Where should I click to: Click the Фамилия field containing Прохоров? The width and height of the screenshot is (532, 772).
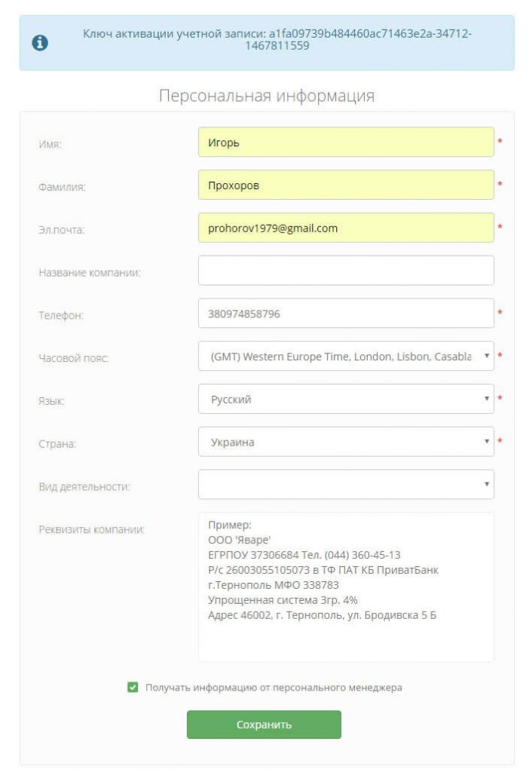tap(346, 185)
